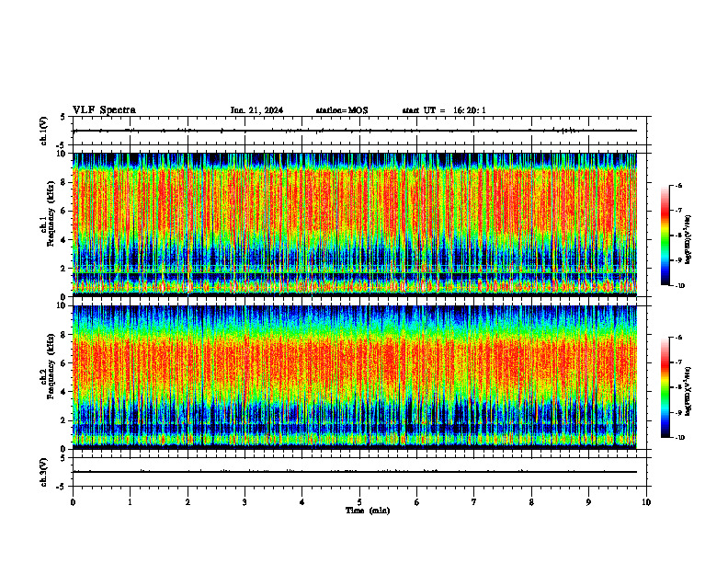The height and width of the screenshot is (563, 728).
Task: Select the "start UT = 16:20:1" text
Action: point(444,110)
